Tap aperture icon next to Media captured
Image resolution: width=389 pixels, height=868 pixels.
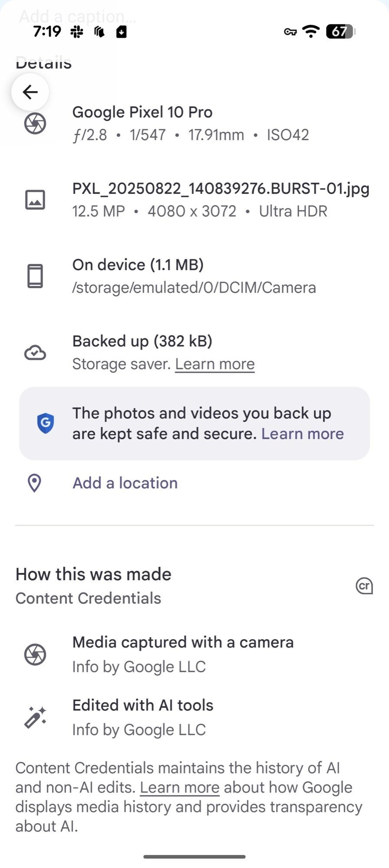[x=35, y=654]
